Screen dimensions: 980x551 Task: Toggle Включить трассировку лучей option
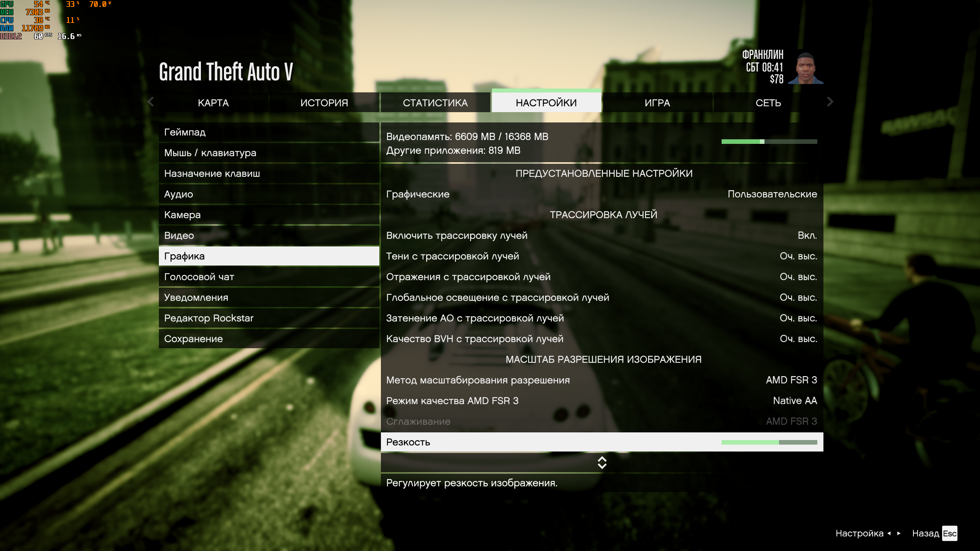coord(602,235)
